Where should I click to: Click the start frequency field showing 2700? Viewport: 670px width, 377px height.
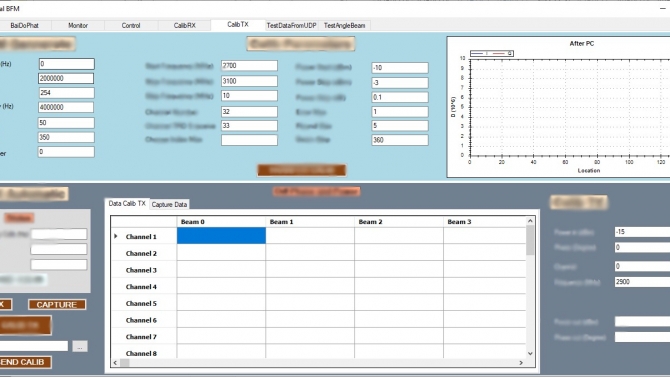pyautogui.click(x=249, y=65)
